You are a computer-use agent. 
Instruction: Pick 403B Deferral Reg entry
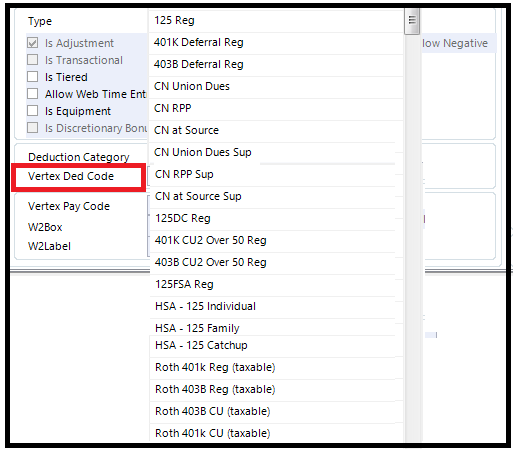click(x=276, y=65)
